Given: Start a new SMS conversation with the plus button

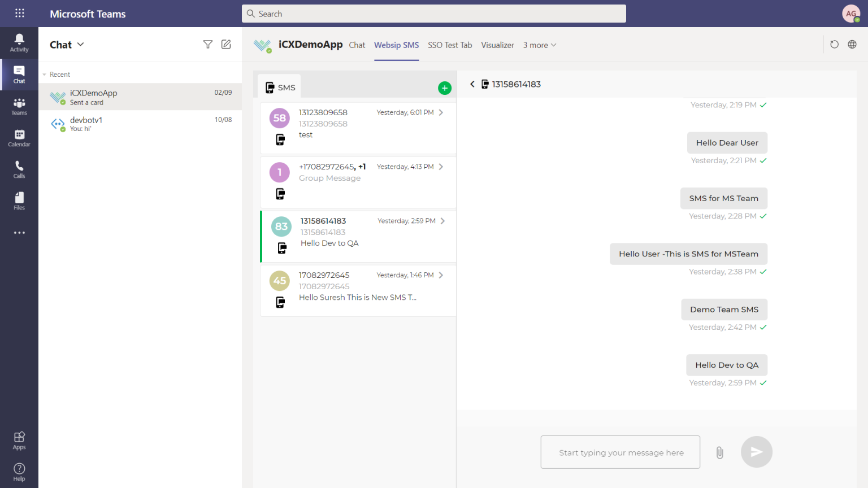Looking at the screenshot, I should 445,88.
